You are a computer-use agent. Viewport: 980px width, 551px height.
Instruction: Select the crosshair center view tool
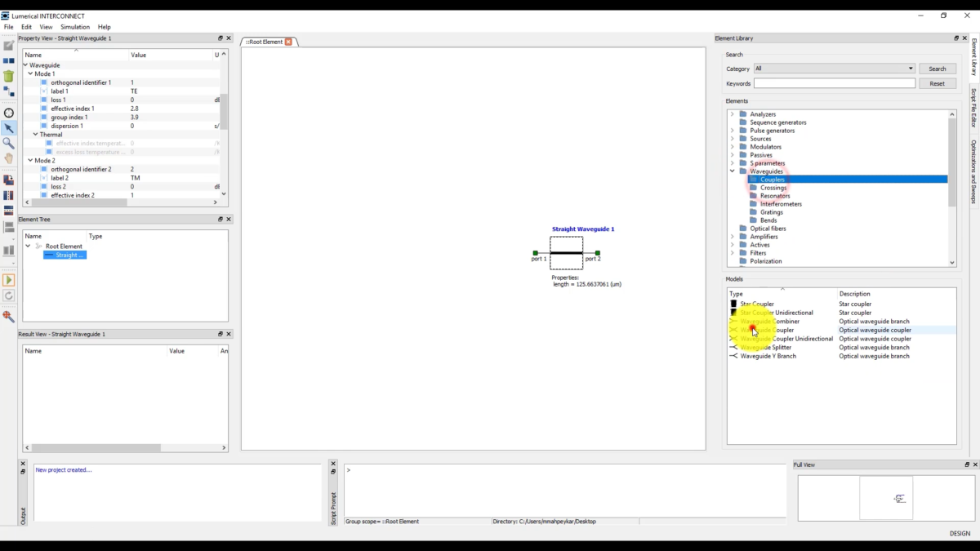point(9,113)
